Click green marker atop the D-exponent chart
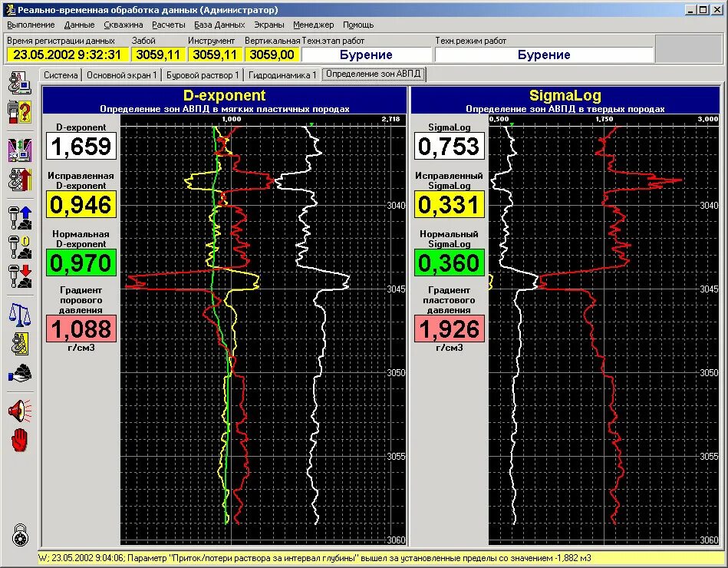 click(x=311, y=124)
